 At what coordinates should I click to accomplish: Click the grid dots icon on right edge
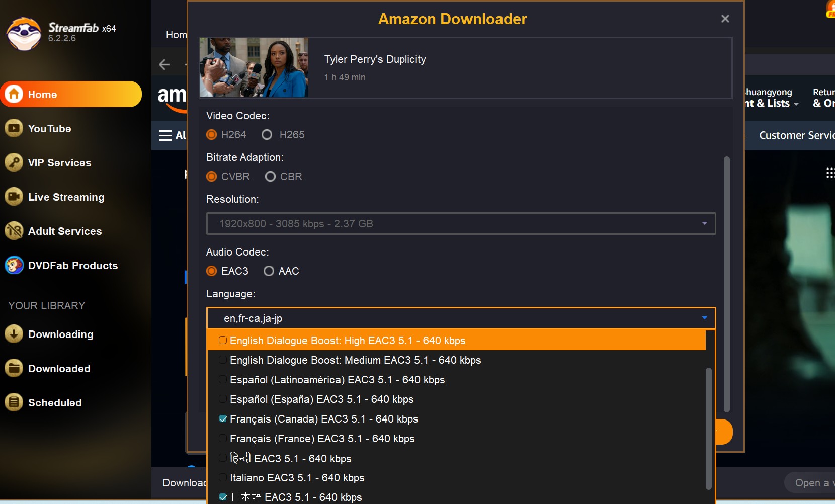(x=830, y=173)
